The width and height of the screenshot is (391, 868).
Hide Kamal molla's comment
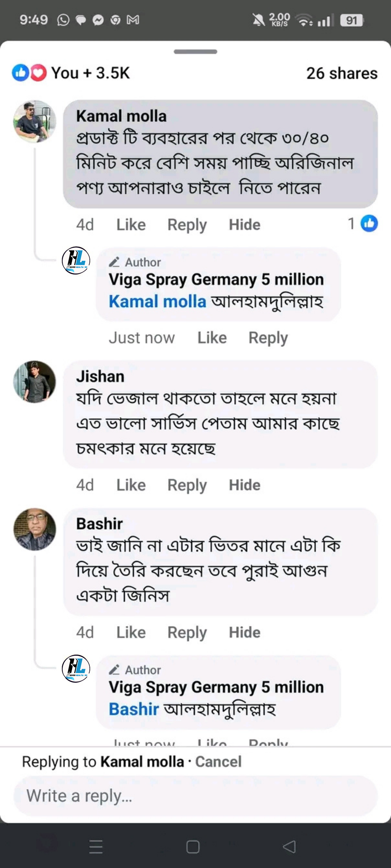pos(244,225)
